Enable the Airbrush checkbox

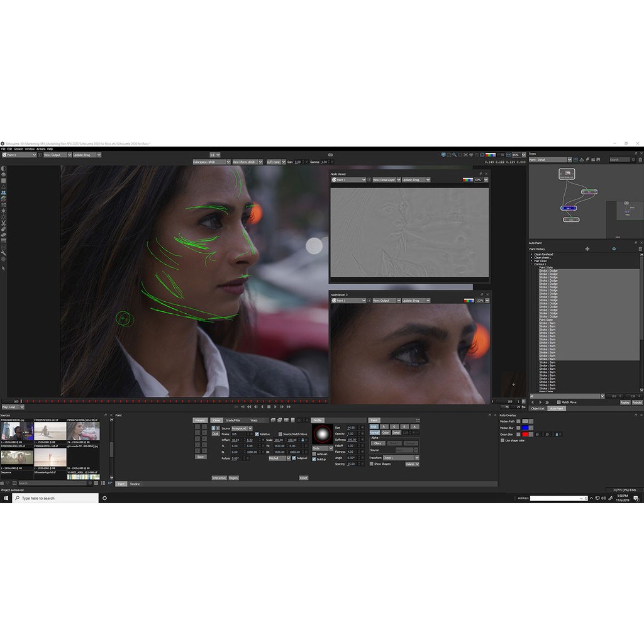click(314, 454)
